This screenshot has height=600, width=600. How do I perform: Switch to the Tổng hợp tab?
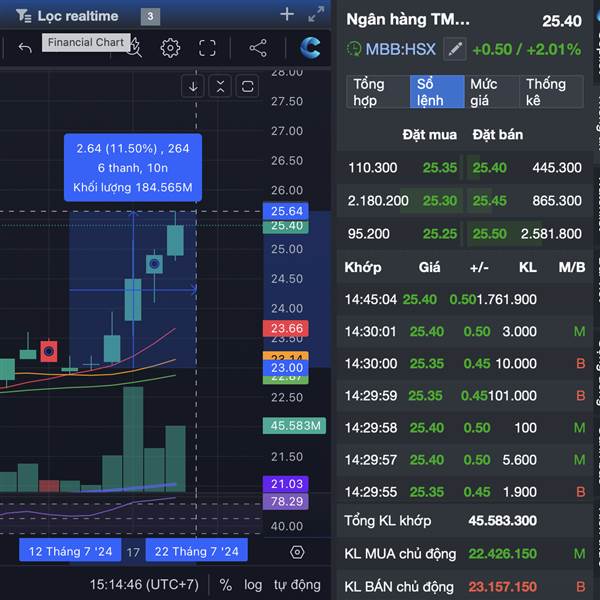tap(377, 92)
